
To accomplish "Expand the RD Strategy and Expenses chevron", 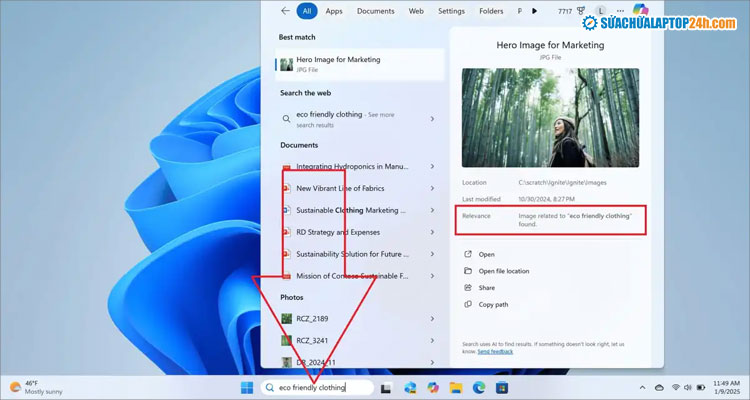I will click(x=432, y=233).
